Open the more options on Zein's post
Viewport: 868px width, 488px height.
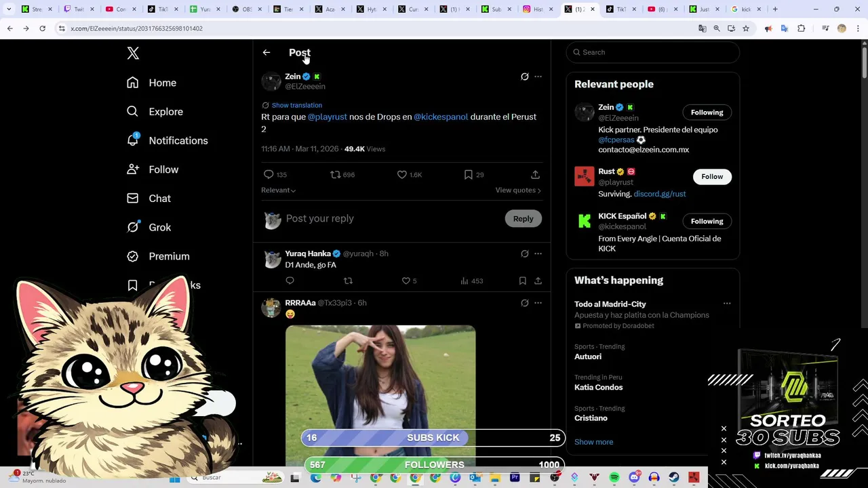click(538, 77)
